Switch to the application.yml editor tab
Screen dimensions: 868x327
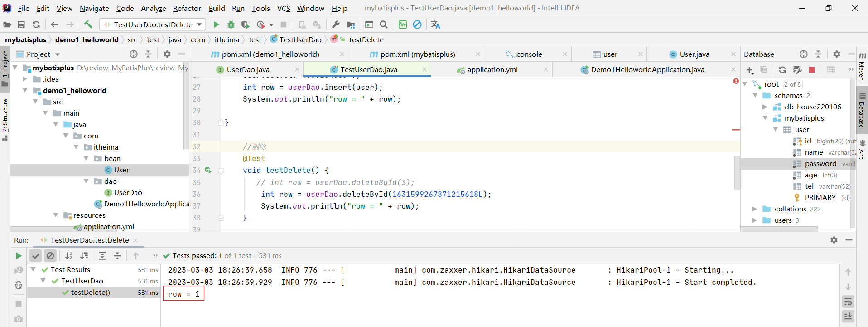[x=492, y=69]
